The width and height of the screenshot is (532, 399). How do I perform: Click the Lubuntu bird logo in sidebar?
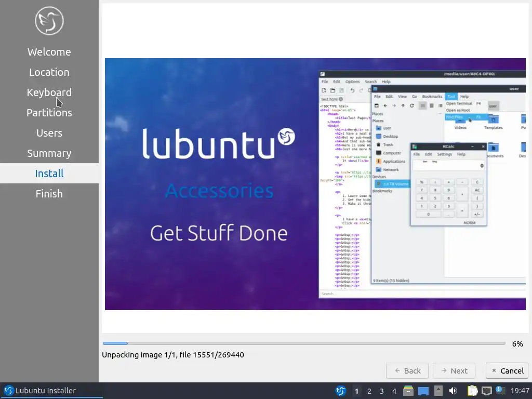pos(49,21)
